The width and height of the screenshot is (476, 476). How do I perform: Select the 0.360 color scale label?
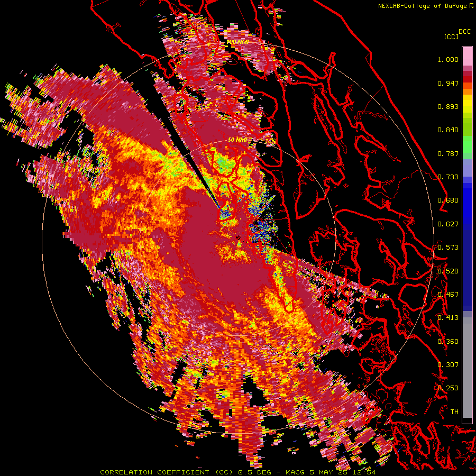pyautogui.click(x=448, y=341)
